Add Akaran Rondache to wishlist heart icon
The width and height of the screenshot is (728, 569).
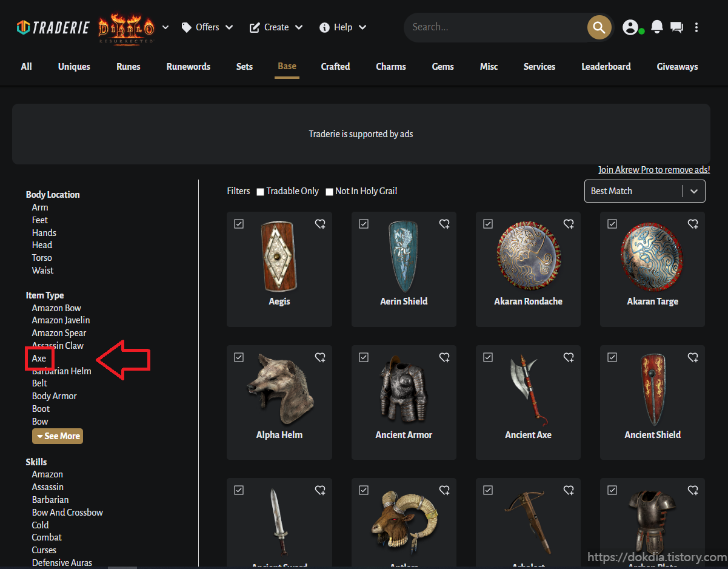pyautogui.click(x=569, y=224)
